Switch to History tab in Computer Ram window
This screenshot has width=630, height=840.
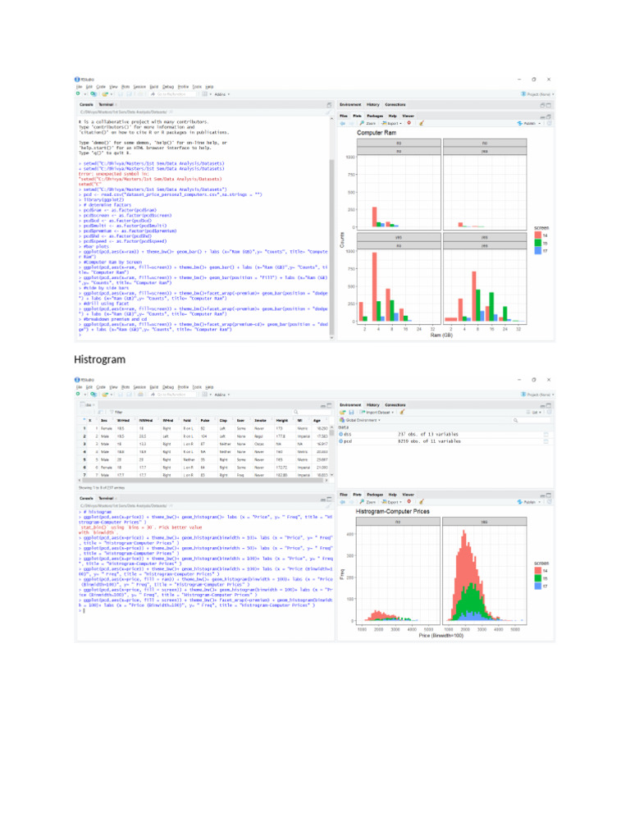(373, 104)
